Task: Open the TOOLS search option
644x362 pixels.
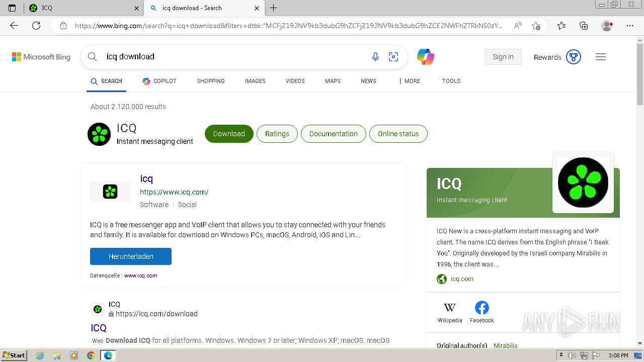Action: (451, 81)
